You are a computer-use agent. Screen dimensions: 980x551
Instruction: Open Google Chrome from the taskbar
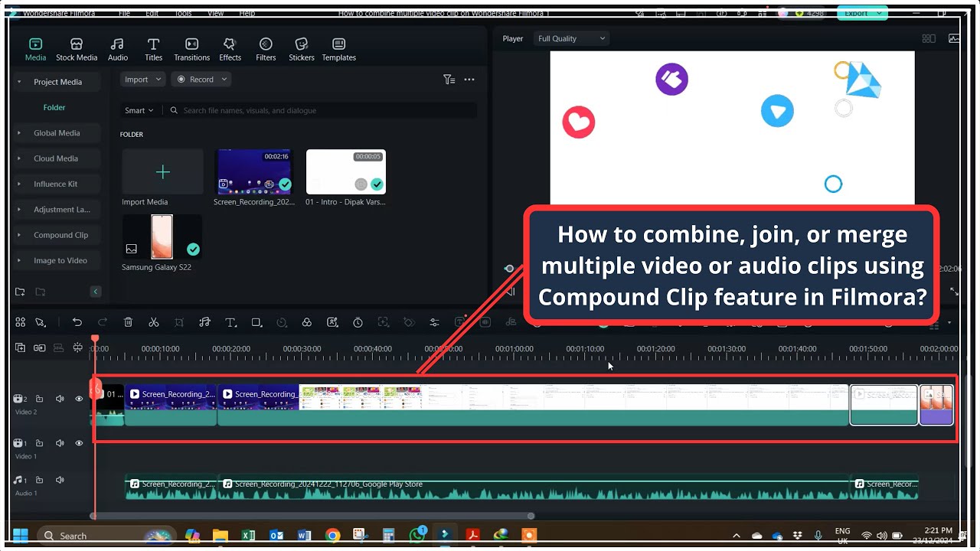332,535
